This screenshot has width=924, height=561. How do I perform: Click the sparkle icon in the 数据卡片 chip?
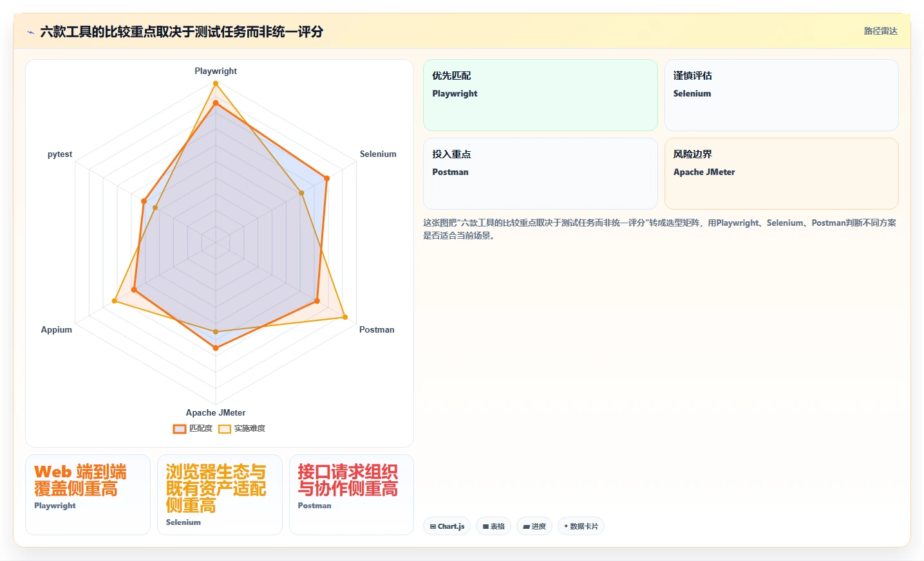tap(566, 526)
